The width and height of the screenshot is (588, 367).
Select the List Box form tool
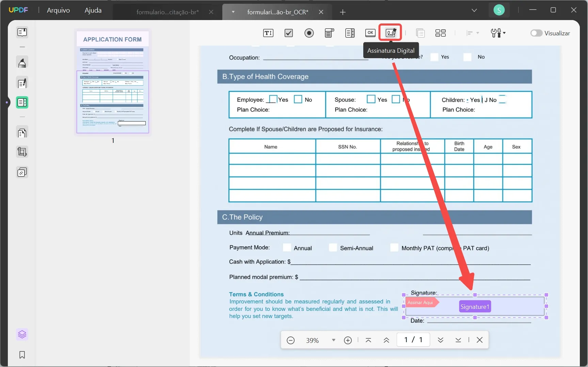[350, 33]
